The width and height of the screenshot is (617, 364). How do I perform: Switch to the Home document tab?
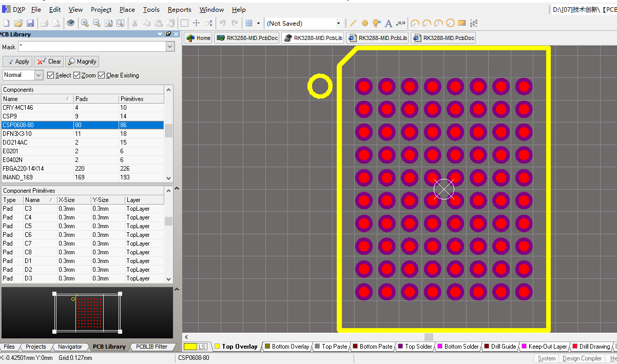click(198, 38)
